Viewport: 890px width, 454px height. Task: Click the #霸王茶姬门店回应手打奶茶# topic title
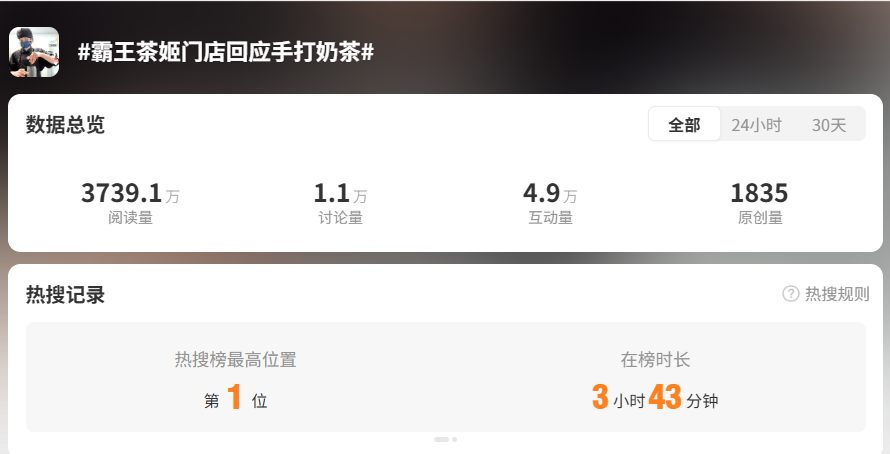pos(226,52)
